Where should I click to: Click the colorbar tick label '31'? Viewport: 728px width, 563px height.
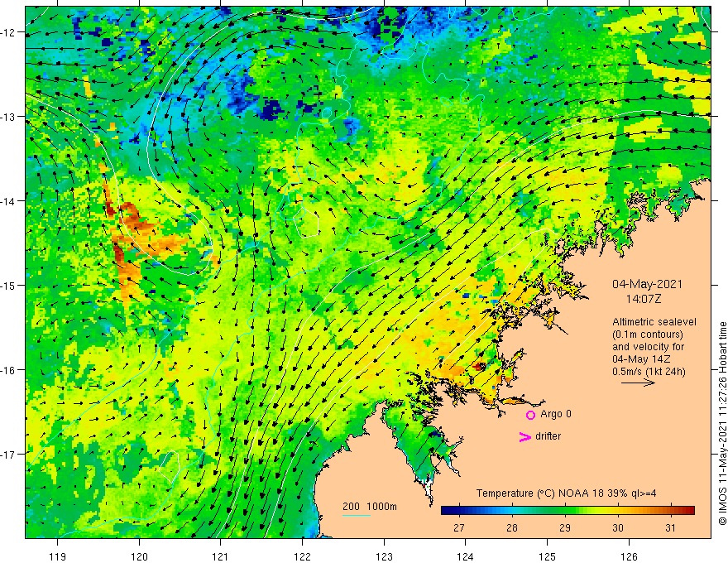(x=670, y=528)
